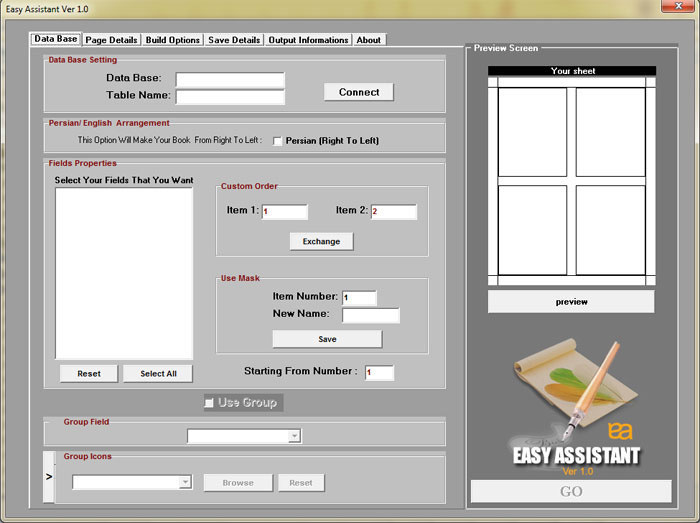This screenshot has width=700, height=523.
Task: Focus the Table Name text box
Action: pyautogui.click(x=230, y=97)
